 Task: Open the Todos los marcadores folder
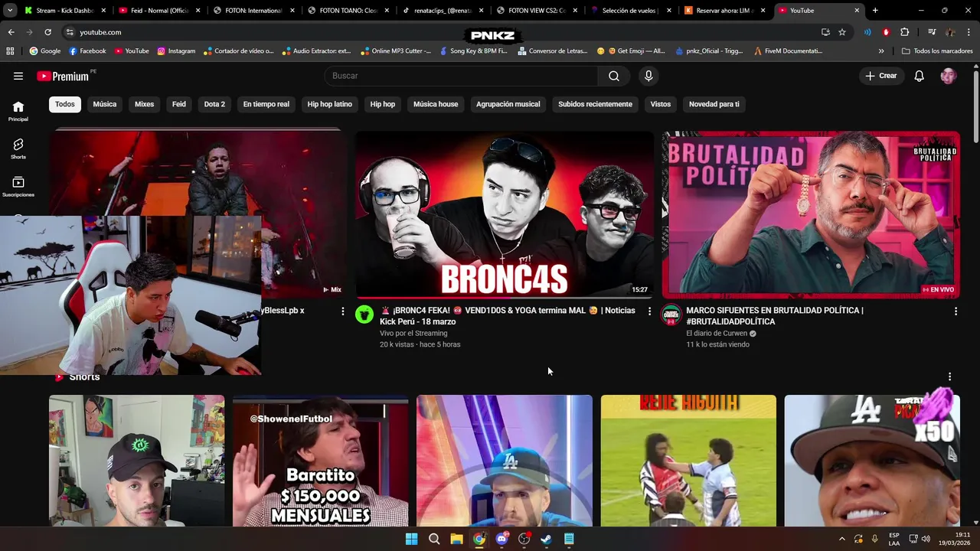pyautogui.click(x=936, y=51)
